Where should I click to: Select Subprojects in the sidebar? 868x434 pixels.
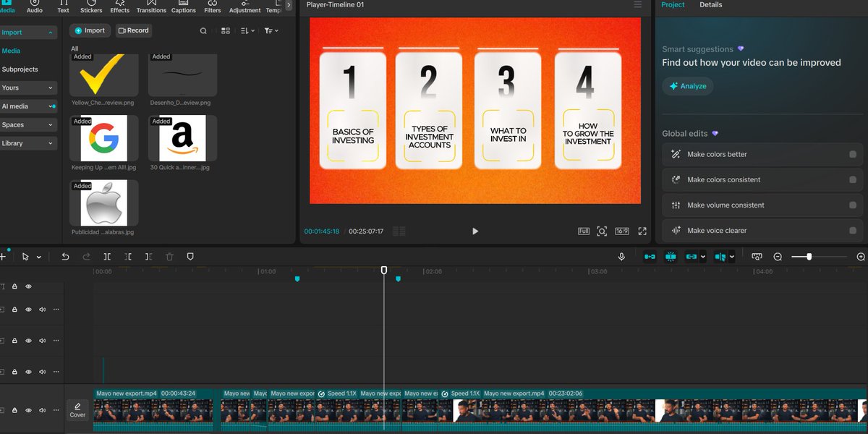click(x=20, y=69)
